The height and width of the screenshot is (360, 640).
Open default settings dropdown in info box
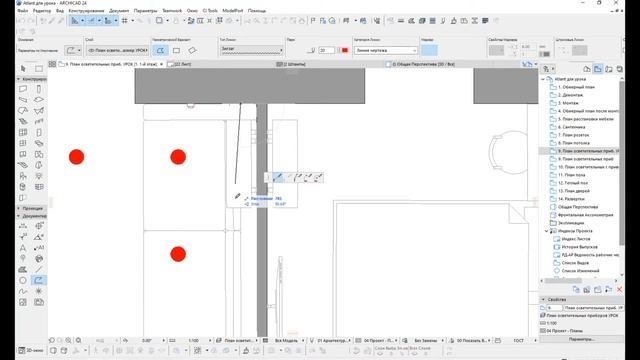coord(73,51)
